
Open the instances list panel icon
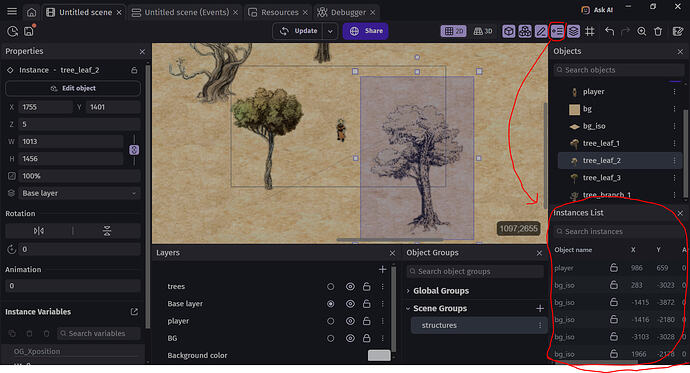pos(557,31)
